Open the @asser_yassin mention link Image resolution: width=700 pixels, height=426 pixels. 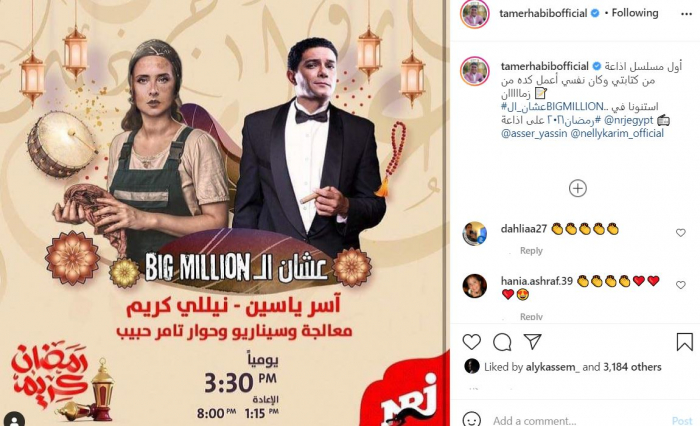pos(534,133)
